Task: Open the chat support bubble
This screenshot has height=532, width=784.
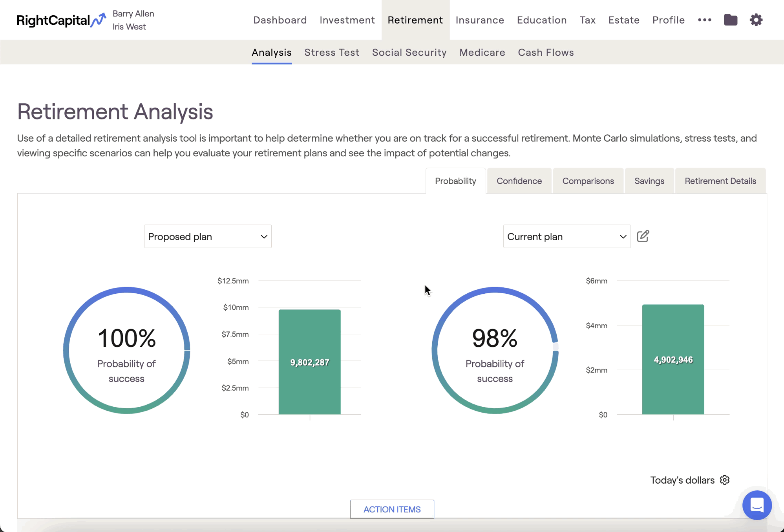Action: [x=757, y=505]
